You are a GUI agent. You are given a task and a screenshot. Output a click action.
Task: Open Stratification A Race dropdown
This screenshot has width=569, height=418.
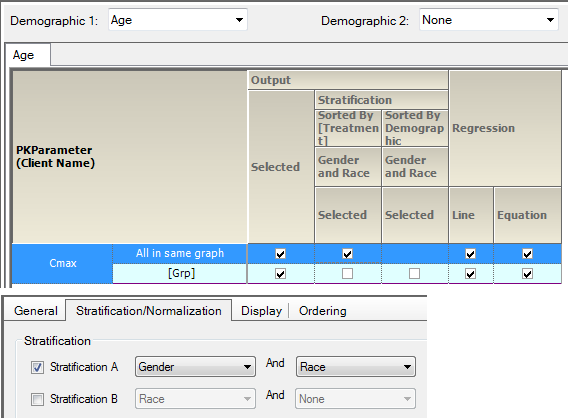pos(356,367)
